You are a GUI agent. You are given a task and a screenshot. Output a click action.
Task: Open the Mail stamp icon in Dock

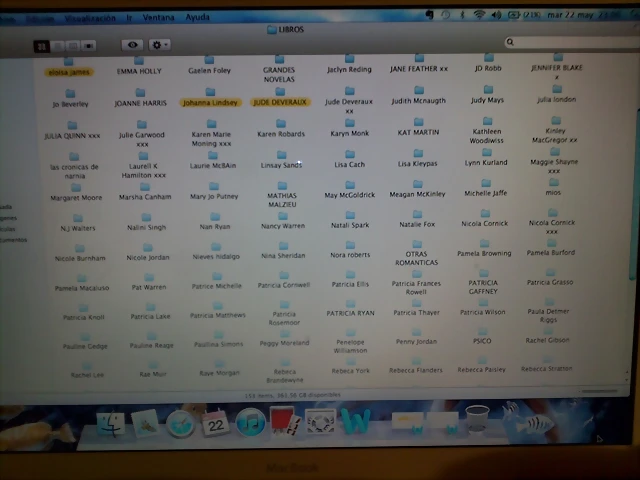[x=146, y=424]
